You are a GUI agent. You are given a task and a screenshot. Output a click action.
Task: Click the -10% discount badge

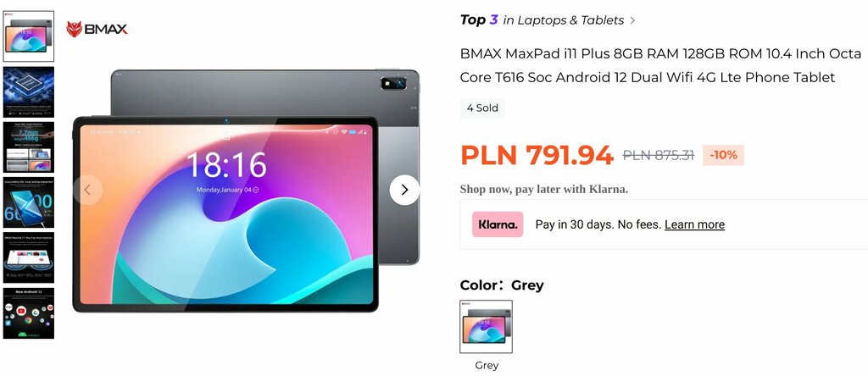click(x=724, y=155)
